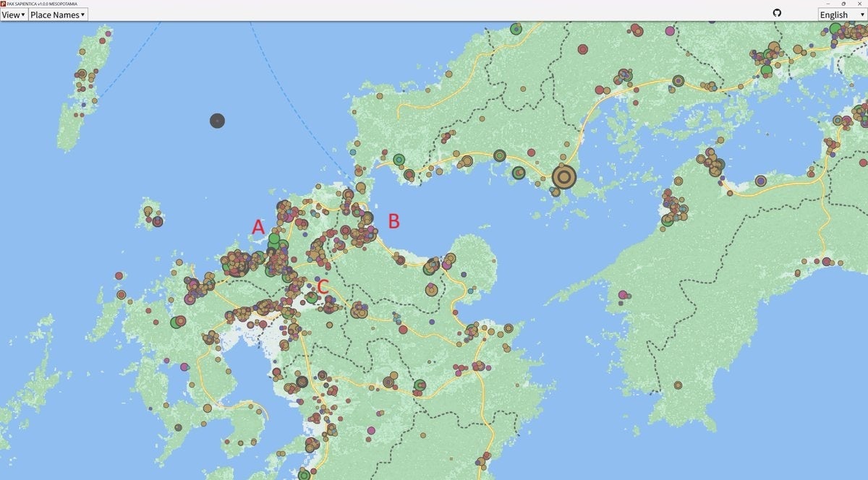The height and width of the screenshot is (480, 868).
Task: Click the red letter A map label
Action: [x=258, y=227]
